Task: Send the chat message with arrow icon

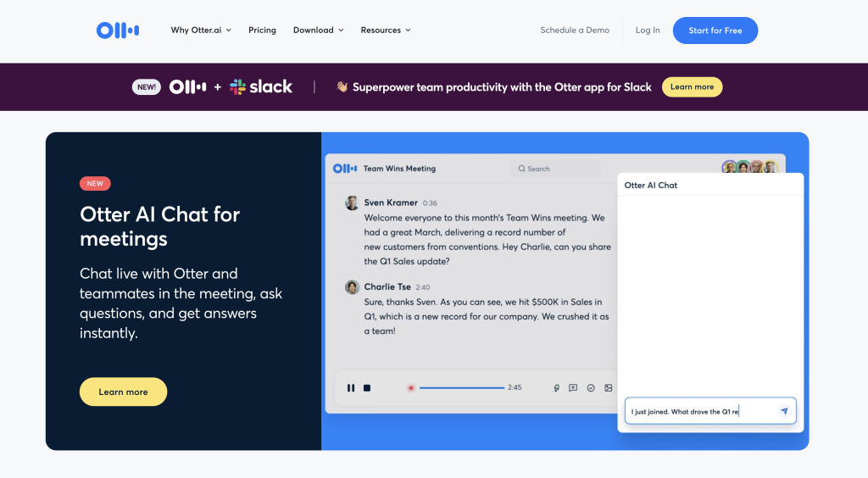Action: [x=784, y=411]
